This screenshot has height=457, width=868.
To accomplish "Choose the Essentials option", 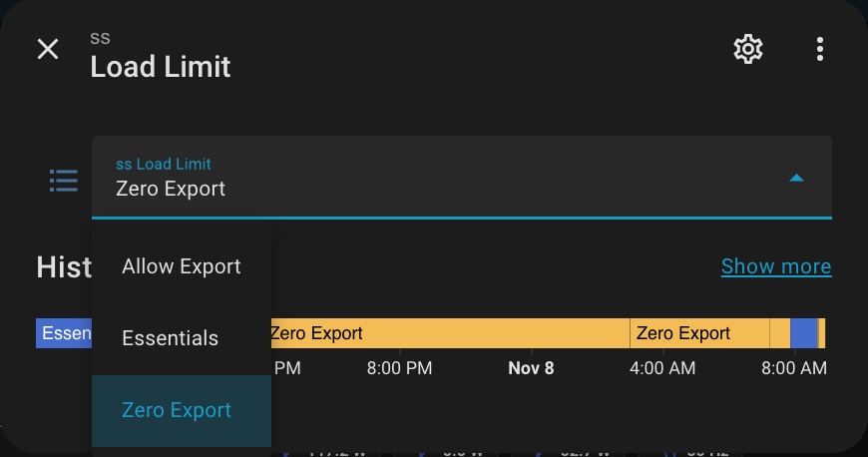I will [x=171, y=338].
